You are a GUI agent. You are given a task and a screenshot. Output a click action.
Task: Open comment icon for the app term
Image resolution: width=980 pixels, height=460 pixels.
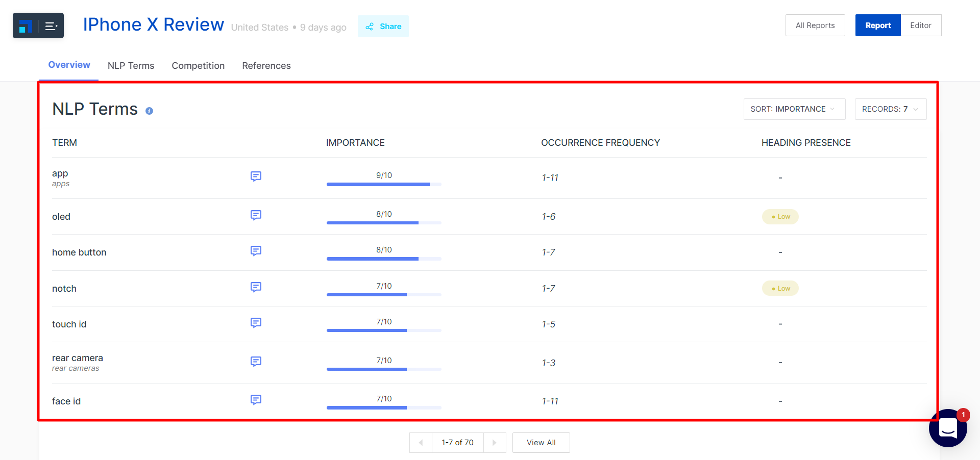click(256, 176)
